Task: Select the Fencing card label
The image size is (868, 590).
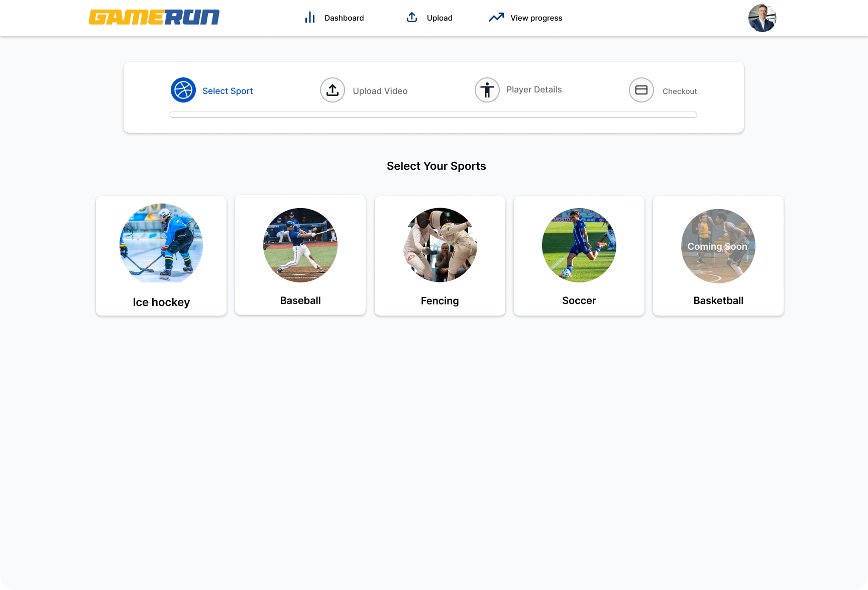Action: point(440,301)
